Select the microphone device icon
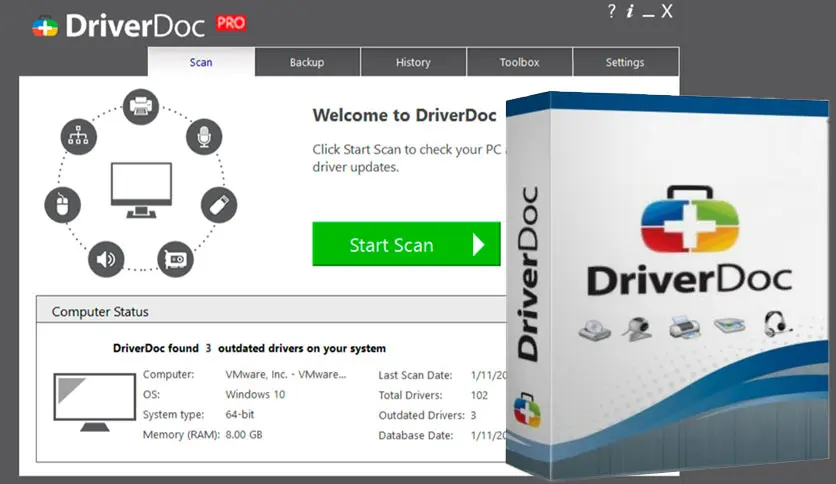Viewport: 836px width, 484px height. coord(204,137)
